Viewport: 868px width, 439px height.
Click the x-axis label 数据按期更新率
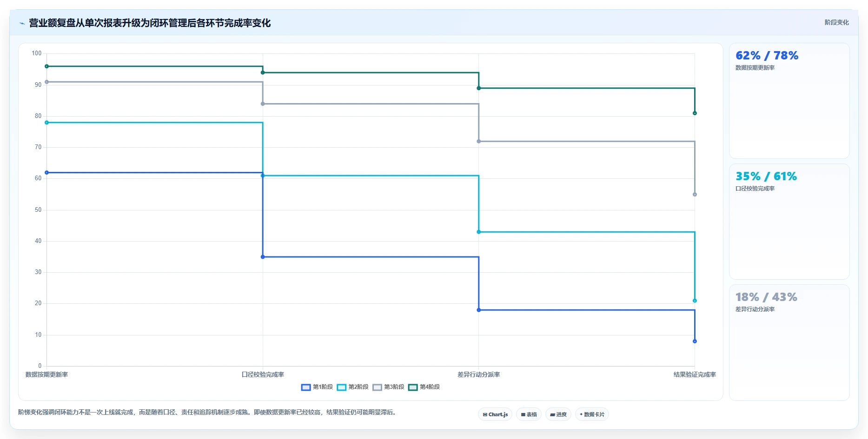click(x=46, y=374)
